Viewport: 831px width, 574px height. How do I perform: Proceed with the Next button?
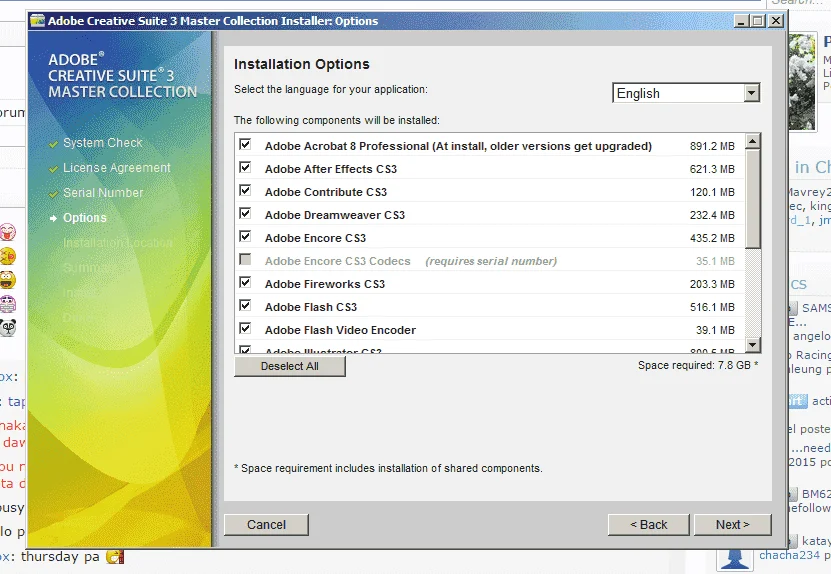pyautogui.click(x=732, y=525)
